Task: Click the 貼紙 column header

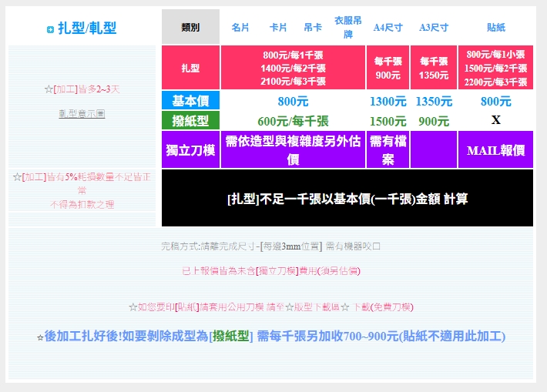Action: pyautogui.click(x=495, y=27)
